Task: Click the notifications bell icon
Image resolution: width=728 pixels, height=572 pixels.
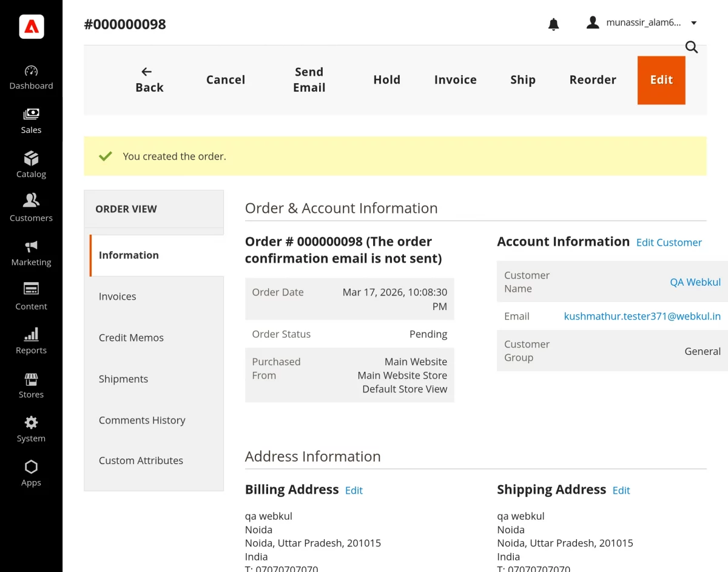Action: click(553, 22)
